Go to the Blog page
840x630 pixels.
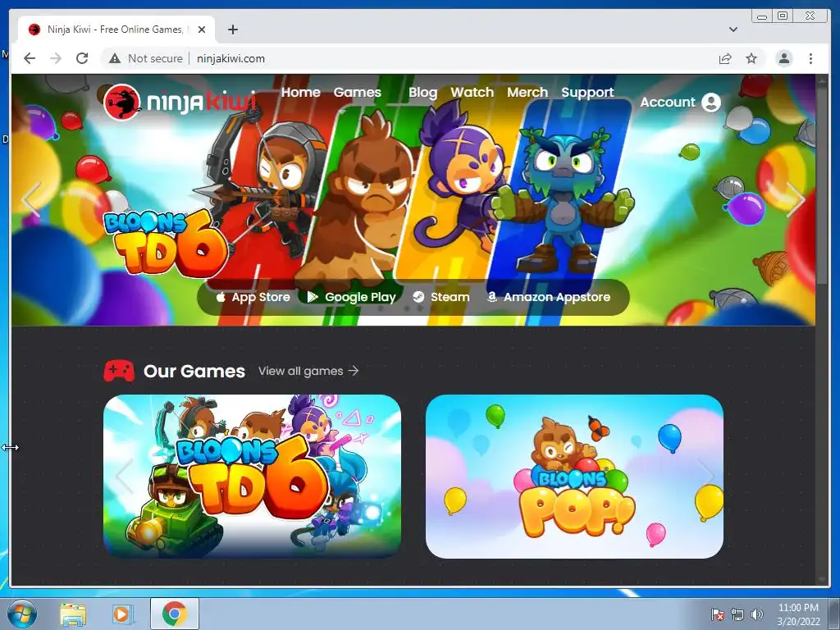coord(422,92)
